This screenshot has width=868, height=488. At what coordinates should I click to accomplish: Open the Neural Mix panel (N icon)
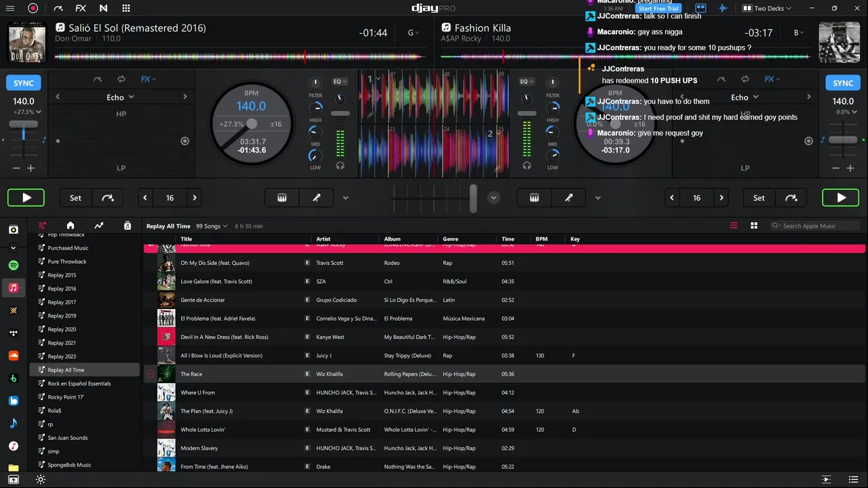[x=103, y=8]
